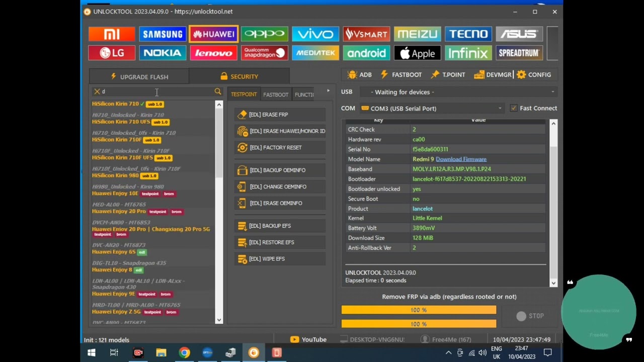Image resolution: width=644 pixels, height=362 pixels.
Task: Open the TESTPOINT tab
Action: click(x=244, y=95)
